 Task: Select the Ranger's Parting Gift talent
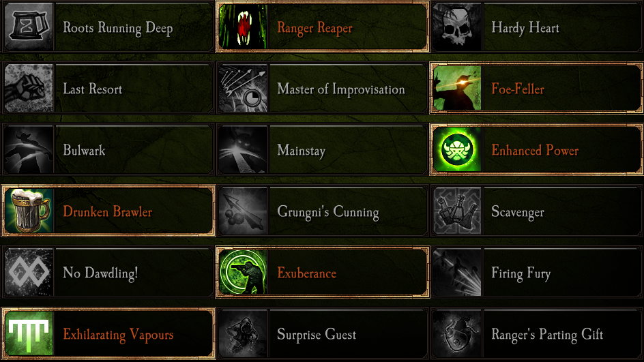pyautogui.click(x=537, y=333)
